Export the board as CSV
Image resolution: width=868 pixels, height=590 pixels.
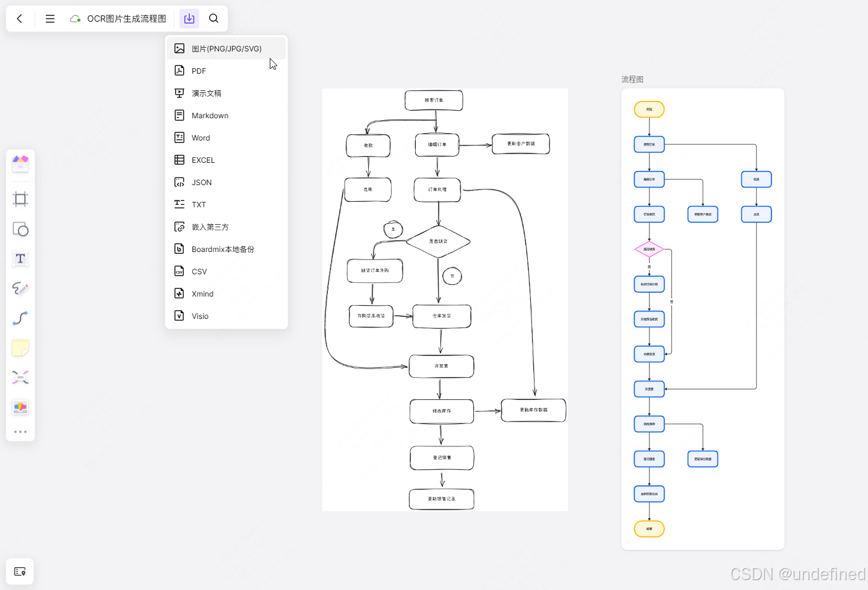(x=226, y=271)
